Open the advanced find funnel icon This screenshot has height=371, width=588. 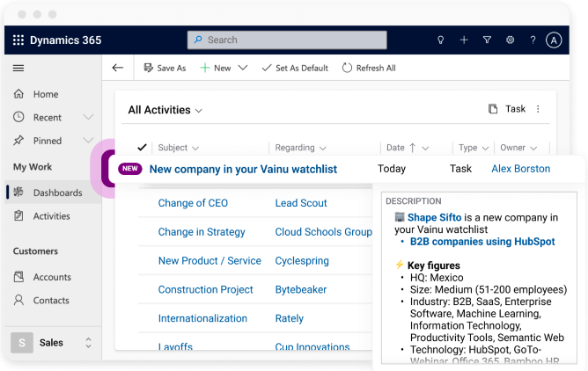pos(487,40)
